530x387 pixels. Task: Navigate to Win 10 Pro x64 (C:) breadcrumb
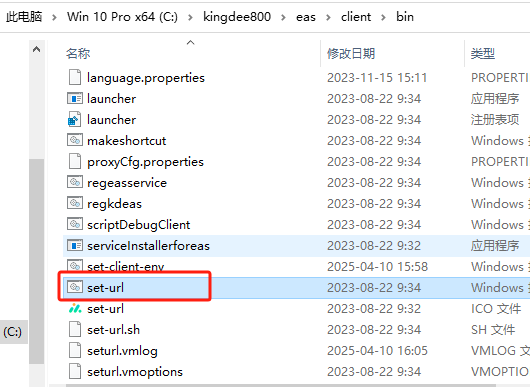(122, 17)
